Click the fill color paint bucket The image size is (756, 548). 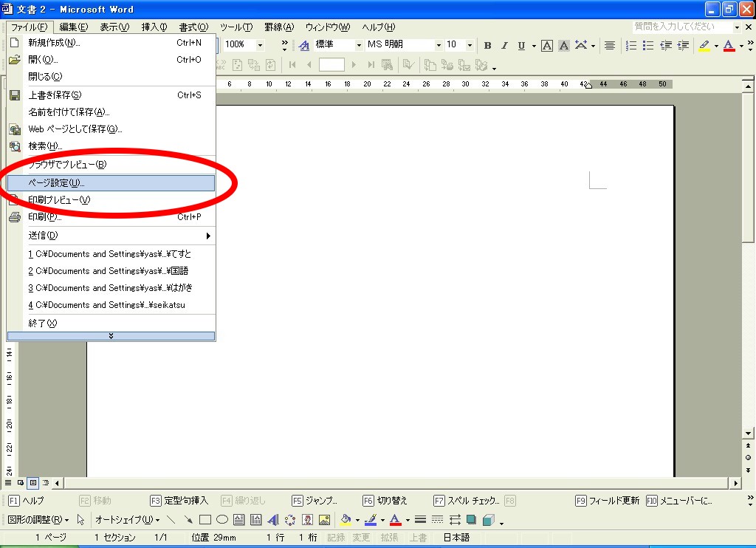pyautogui.click(x=346, y=520)
